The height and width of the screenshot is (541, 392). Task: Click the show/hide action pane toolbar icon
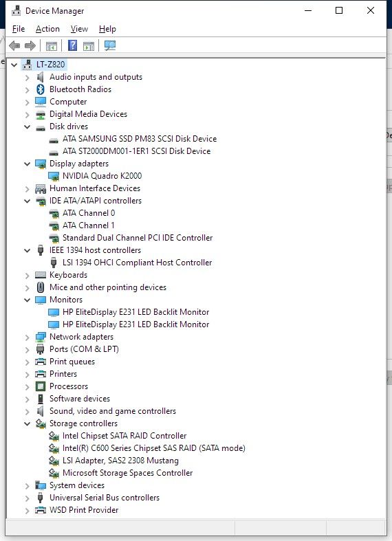(89, 45)
